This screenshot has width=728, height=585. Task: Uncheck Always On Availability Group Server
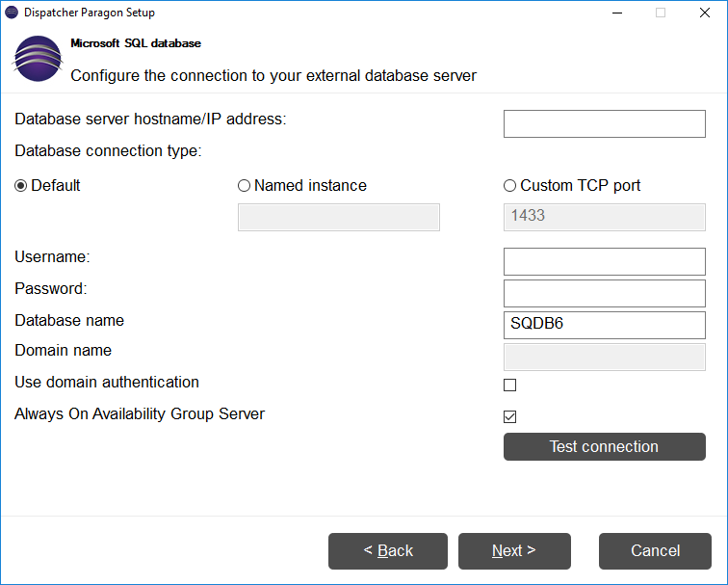[x=510, y=417]
